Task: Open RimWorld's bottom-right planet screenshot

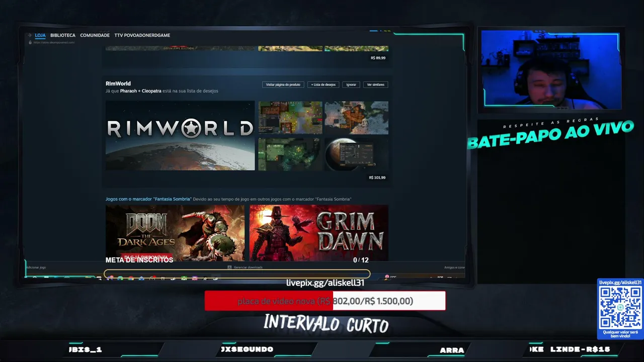Action: coord(356,154)
